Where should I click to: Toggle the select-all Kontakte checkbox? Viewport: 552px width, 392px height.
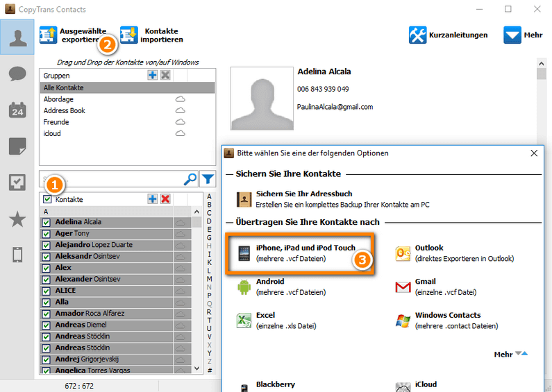click(x=47, y=199)
